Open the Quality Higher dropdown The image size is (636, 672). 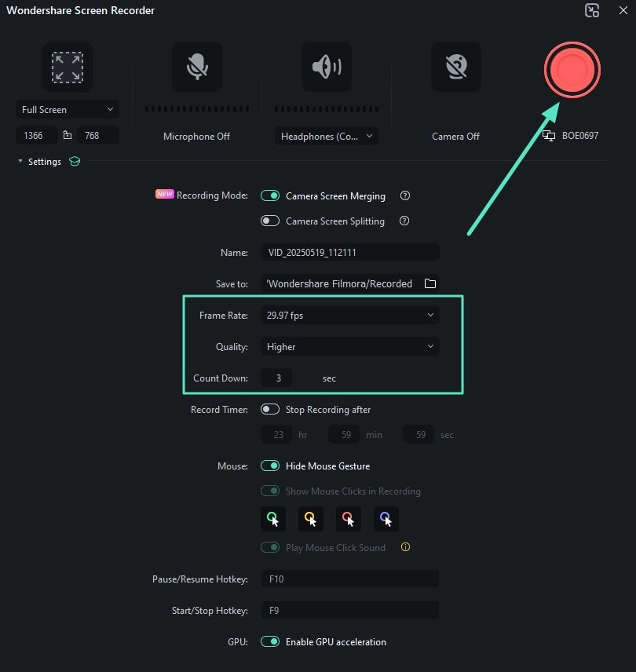tap(349, 347)
